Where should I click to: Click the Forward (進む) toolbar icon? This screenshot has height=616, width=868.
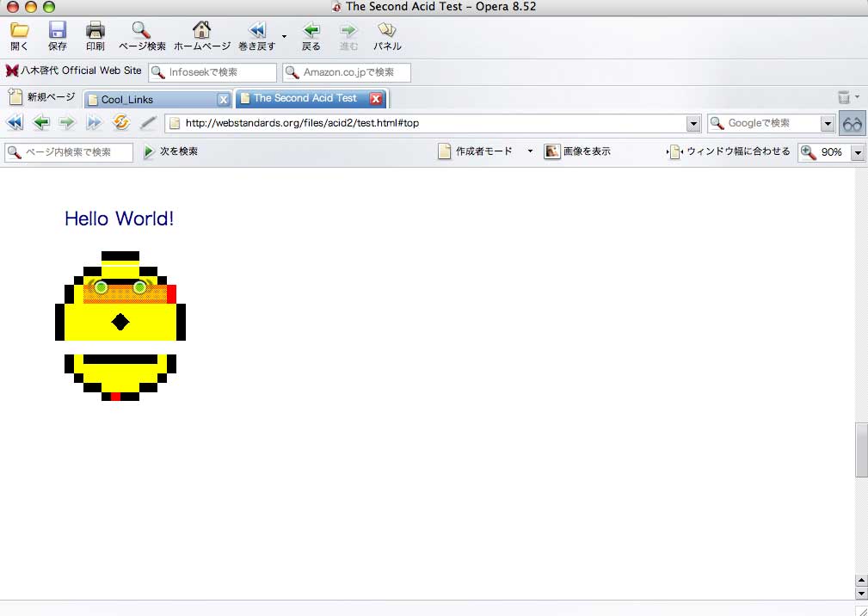coord(348,30)
